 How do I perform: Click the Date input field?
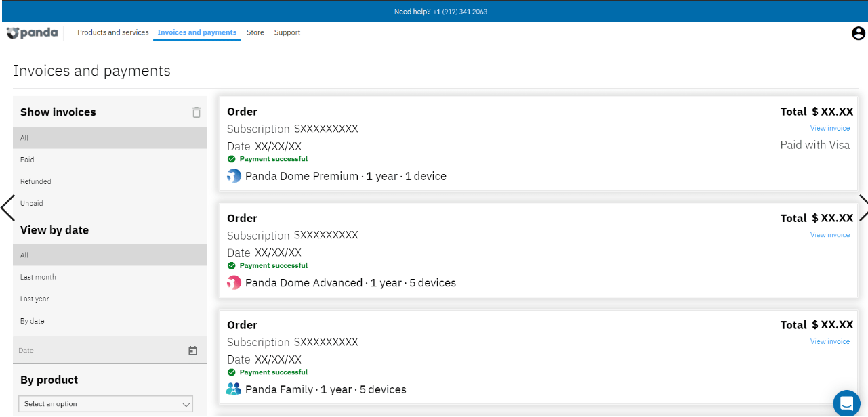click(110, 351)
